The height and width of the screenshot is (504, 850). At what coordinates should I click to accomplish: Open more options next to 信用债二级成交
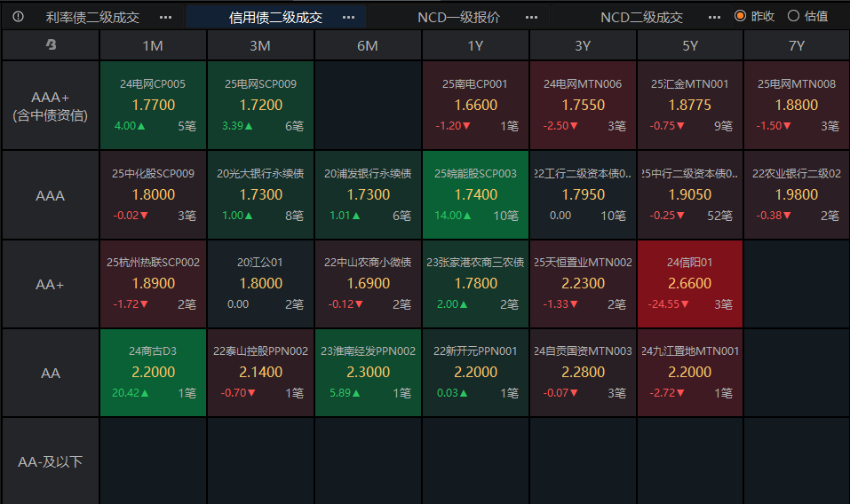pos(348,18)
